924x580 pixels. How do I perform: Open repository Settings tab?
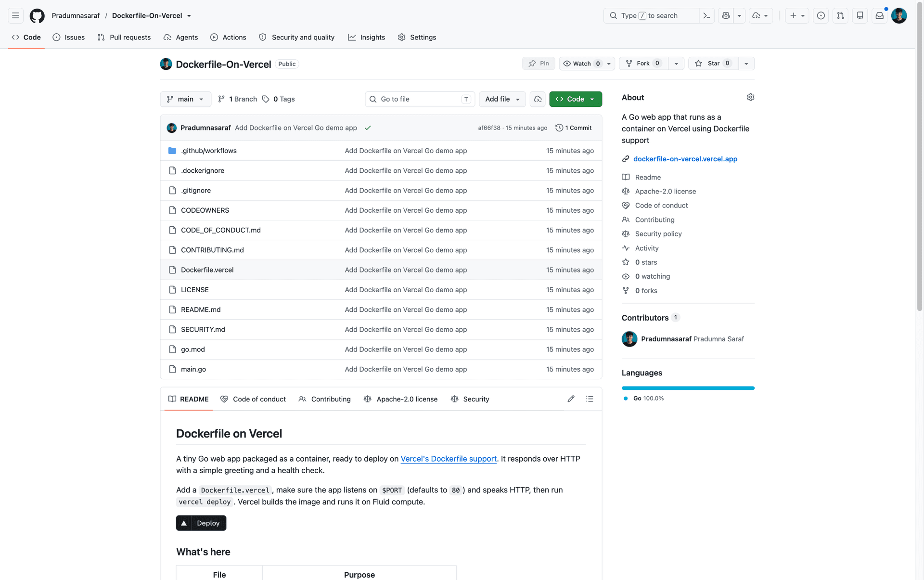click(417, 37)
